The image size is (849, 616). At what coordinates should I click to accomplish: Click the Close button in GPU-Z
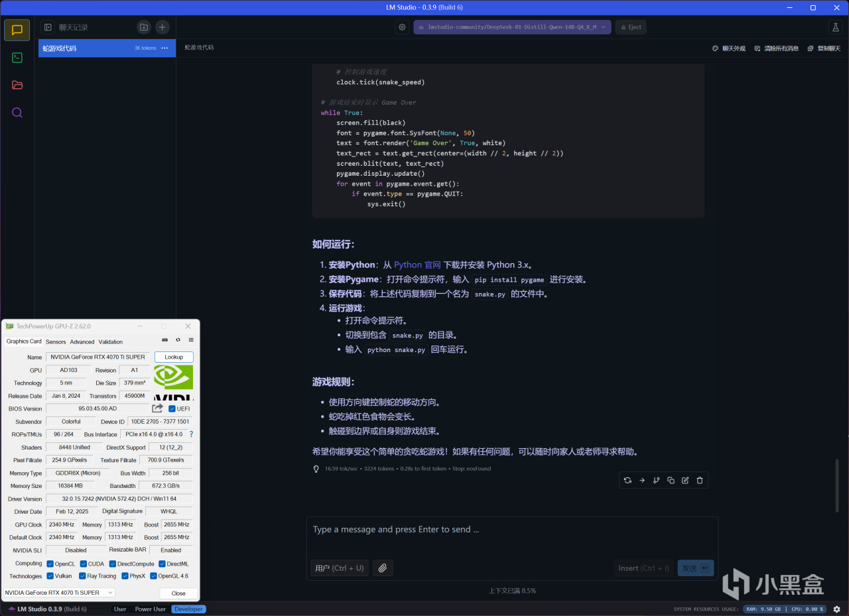[178, 593]
